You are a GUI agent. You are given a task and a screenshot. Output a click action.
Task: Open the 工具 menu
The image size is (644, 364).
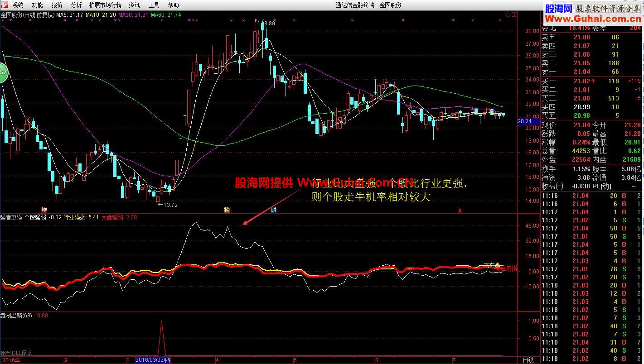coord(154,5)
